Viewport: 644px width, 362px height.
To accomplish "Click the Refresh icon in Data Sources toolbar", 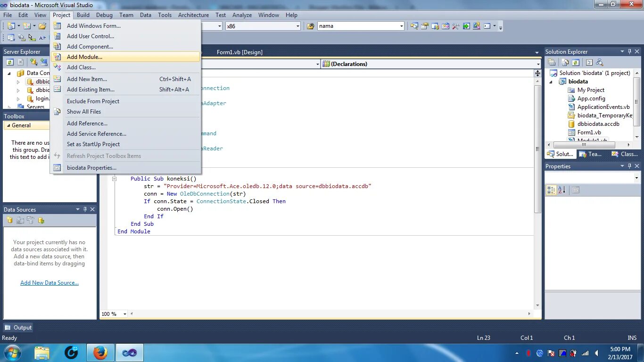I will pos(41,220).
